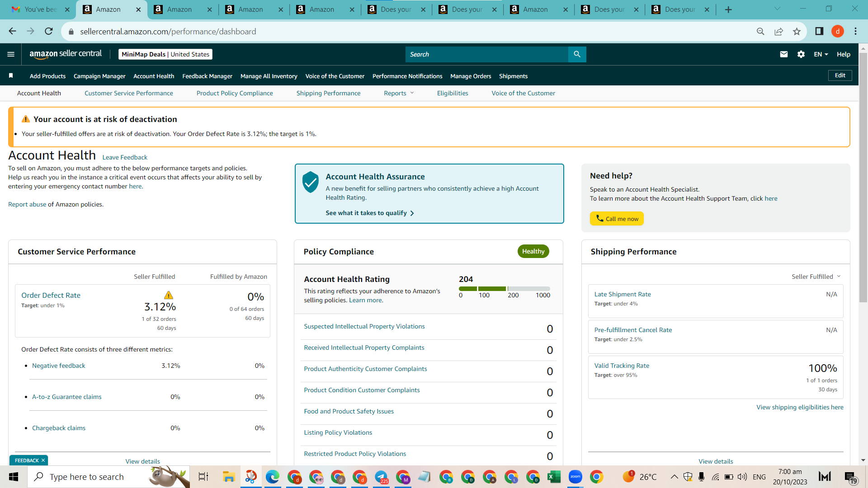This screenshot has width=868, height=488.
Task: Click in the Seller Central search field
Action: [x=487, y=54]
